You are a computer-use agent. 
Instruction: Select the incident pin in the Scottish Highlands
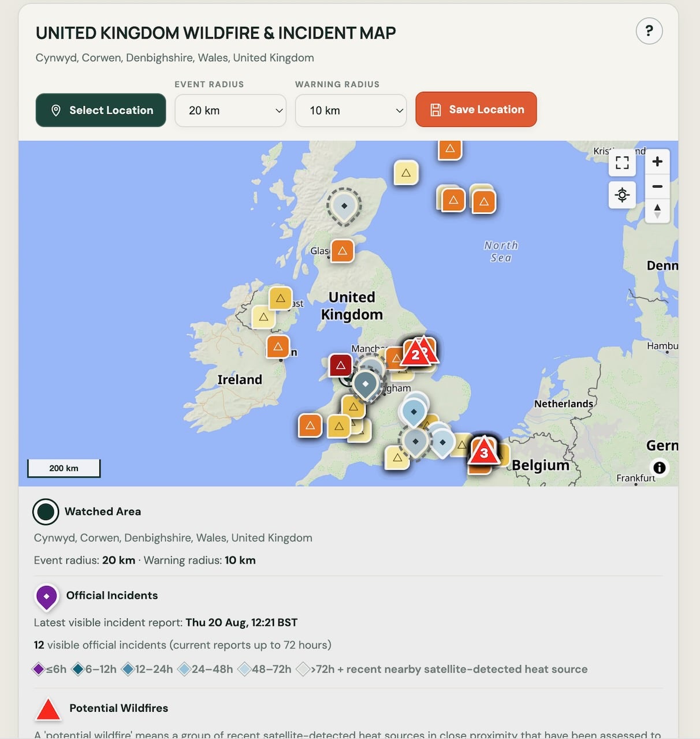(x=344, y=206)
